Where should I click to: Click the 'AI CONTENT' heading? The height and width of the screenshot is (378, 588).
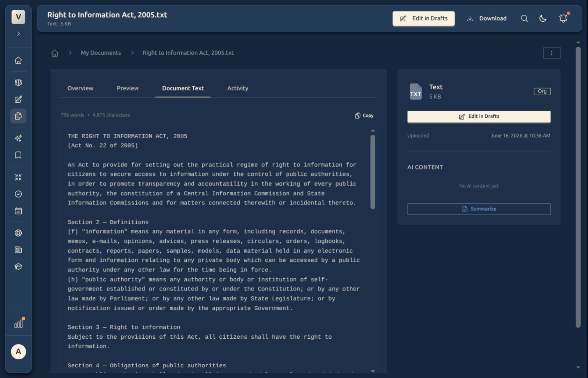pos(425,167)
